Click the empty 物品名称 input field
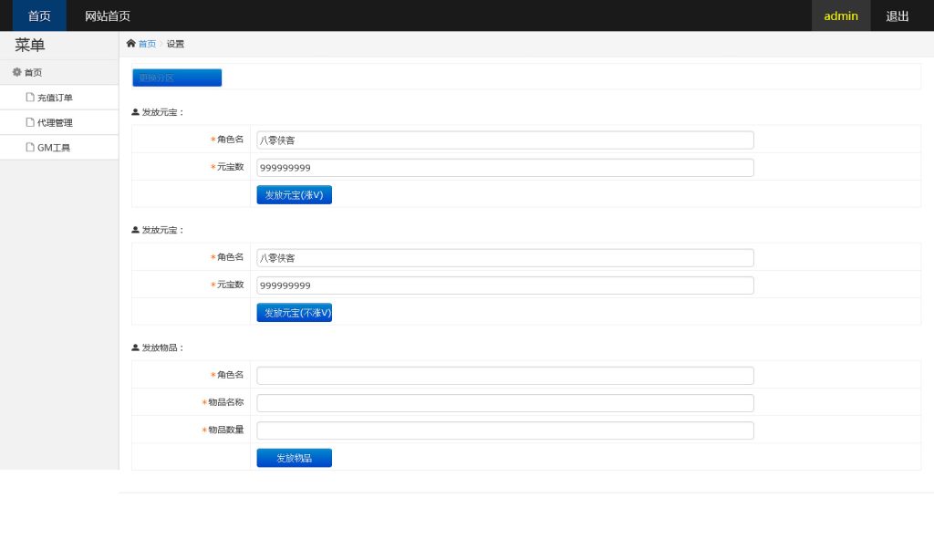Viewport: 934px width, 560px height. click(x=504, y=403)
